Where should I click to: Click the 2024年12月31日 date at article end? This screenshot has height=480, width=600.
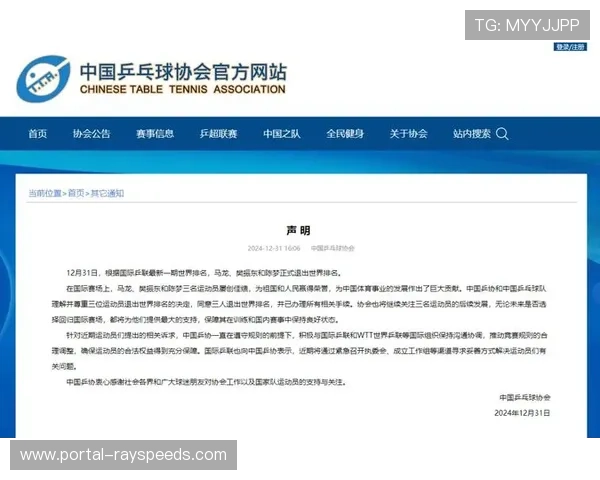522,413
